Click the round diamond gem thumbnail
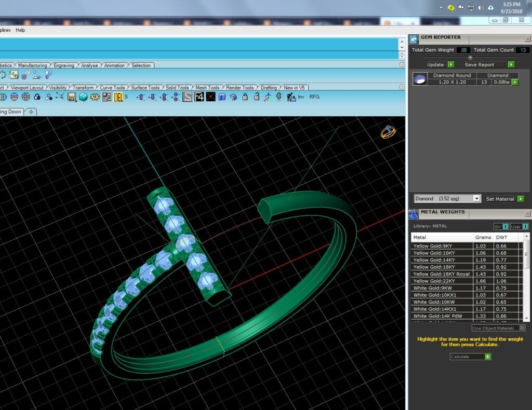The height and width of the screenshot is (410, 532). click(x=420, y=79)
